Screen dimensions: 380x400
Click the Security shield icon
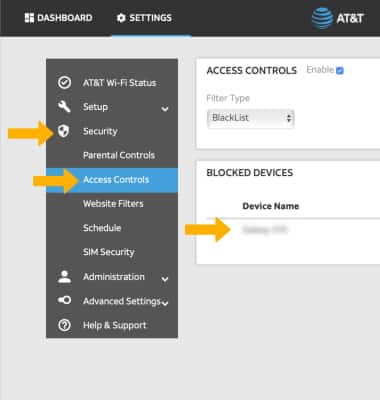[64, 131]
